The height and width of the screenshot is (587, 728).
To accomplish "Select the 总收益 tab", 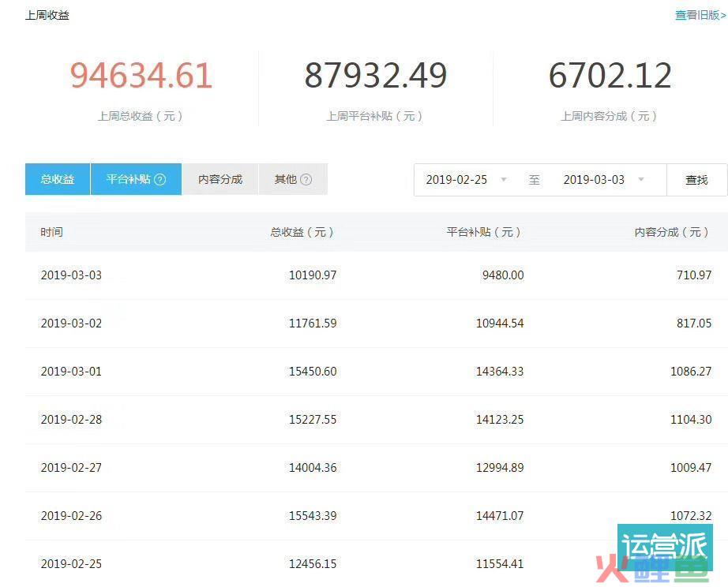I will click(x=58, y=179).
